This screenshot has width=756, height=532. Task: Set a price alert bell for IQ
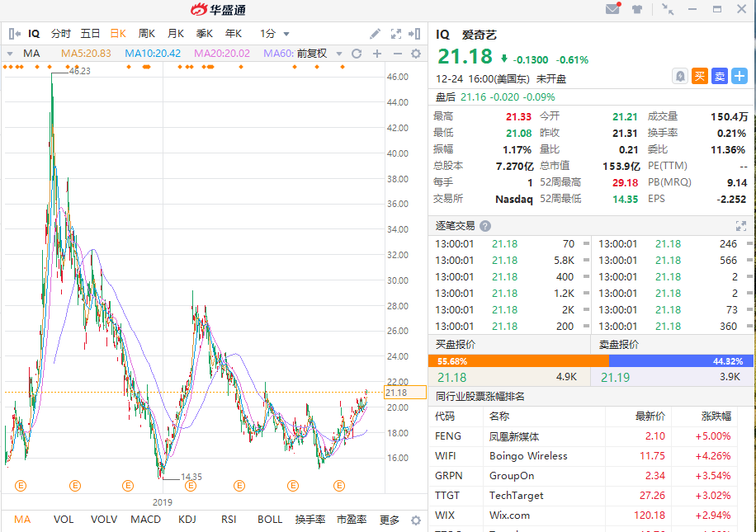point(680,76)
